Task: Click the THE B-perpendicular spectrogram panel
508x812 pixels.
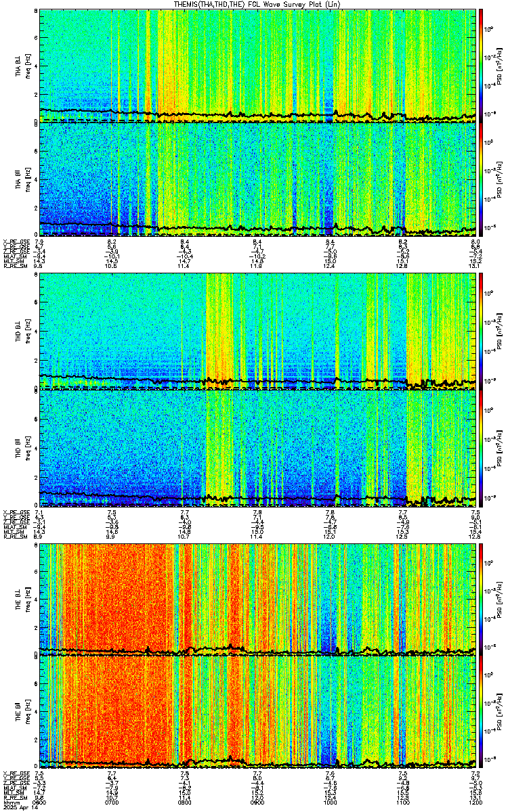Action: coord(257,599)
